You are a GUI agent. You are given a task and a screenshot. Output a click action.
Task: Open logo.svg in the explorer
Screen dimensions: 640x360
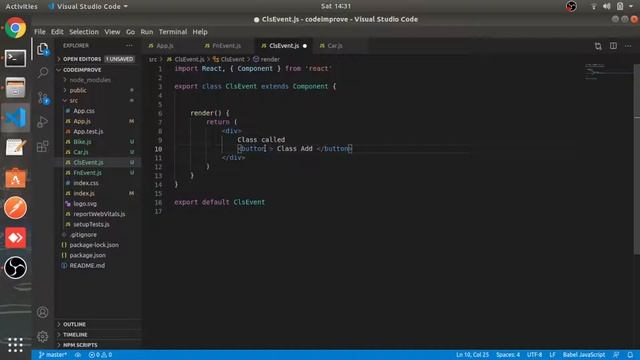pyautogui.click(x=98, y=204)
